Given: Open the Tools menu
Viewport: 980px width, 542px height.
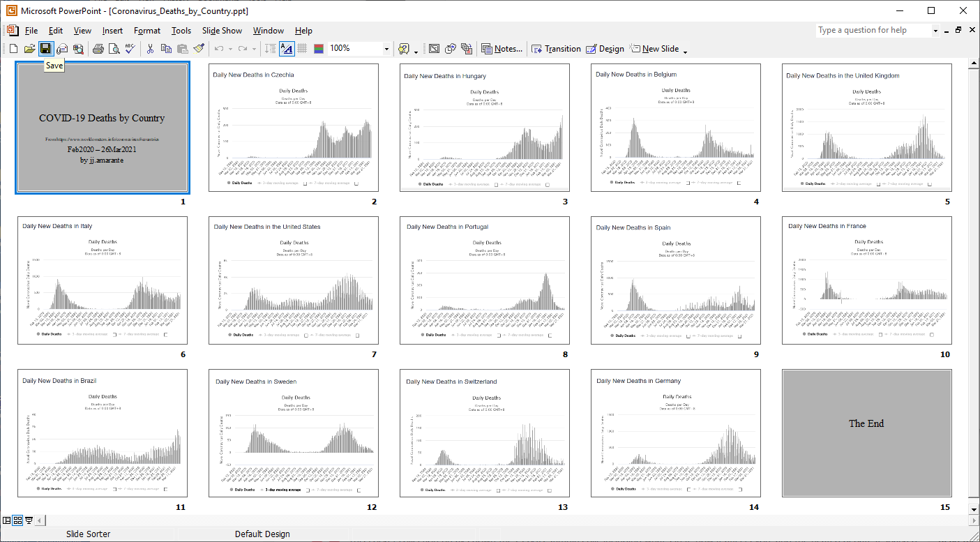Looking at the screenshot, I should (181, 31).
